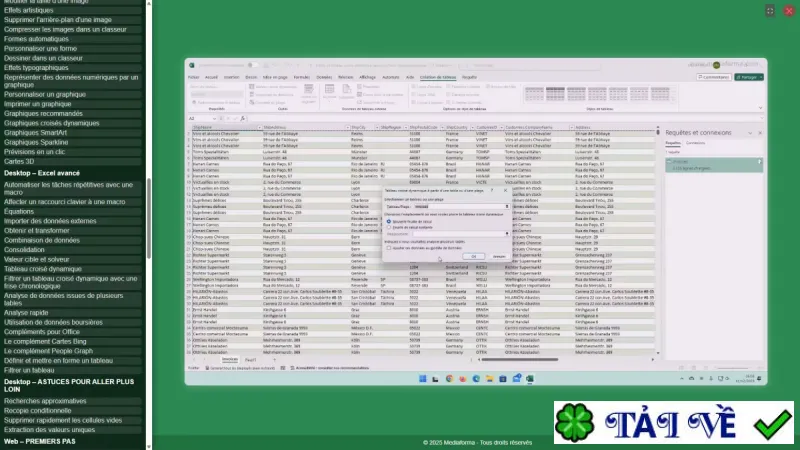
Task: Open the Accueil ribbon tab
Action: tap(211, 78)
